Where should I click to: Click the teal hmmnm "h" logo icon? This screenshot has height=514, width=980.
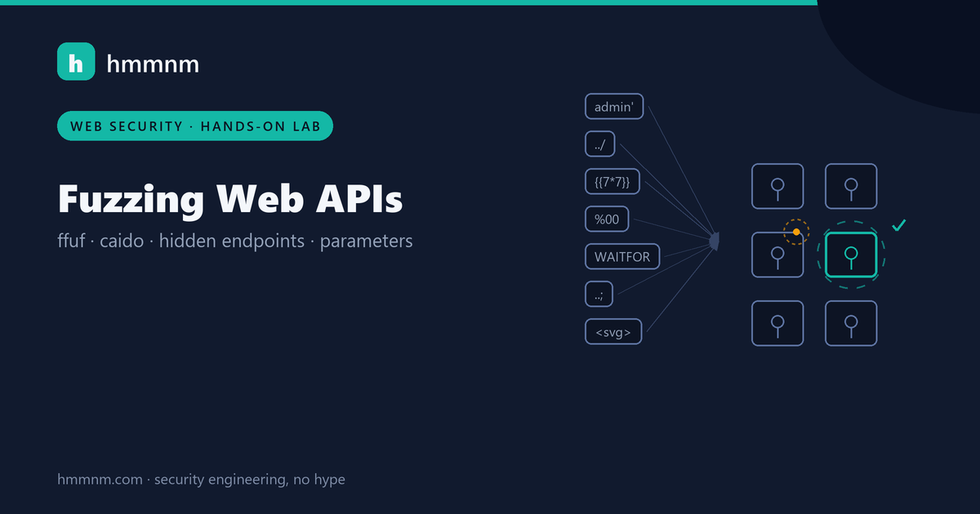[x=76, y=62]
